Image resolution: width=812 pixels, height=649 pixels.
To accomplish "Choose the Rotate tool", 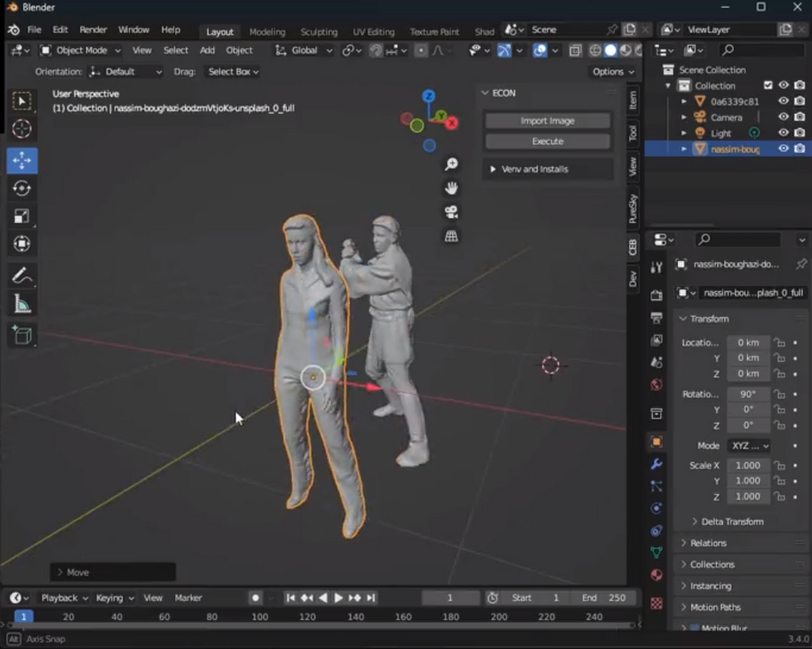I will coord(22,188).
